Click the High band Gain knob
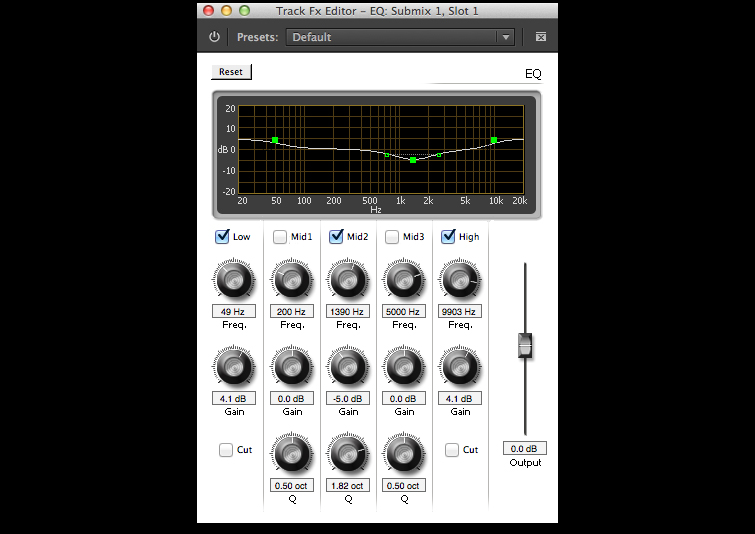This screenshot has width=755, height=534. tap(460, 367)
